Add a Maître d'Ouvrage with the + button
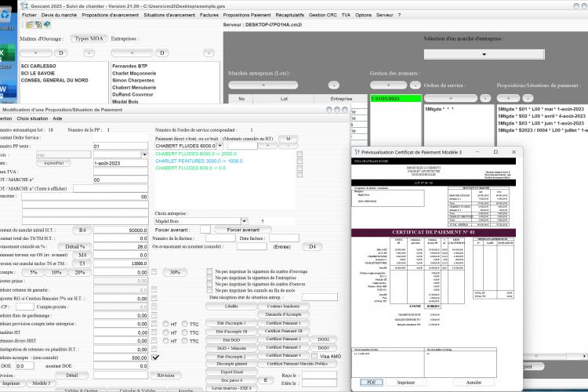The image size is (588, 392). (x=35, y=53)
